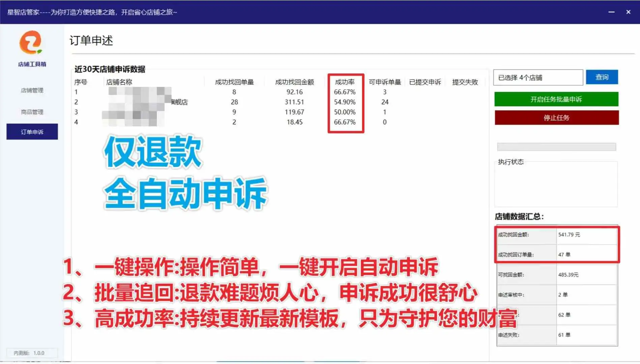Start batch appeals with 开启任务批量申诉

(556, 99)
